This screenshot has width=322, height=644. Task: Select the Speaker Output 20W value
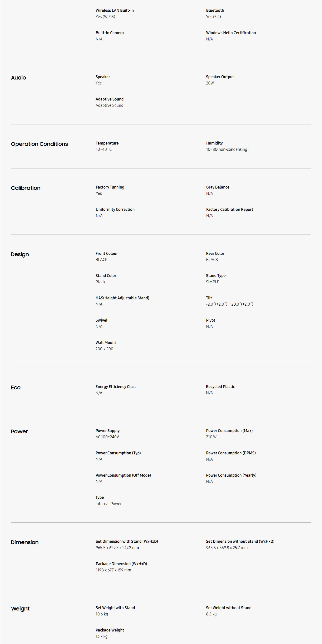click(210, 83)
